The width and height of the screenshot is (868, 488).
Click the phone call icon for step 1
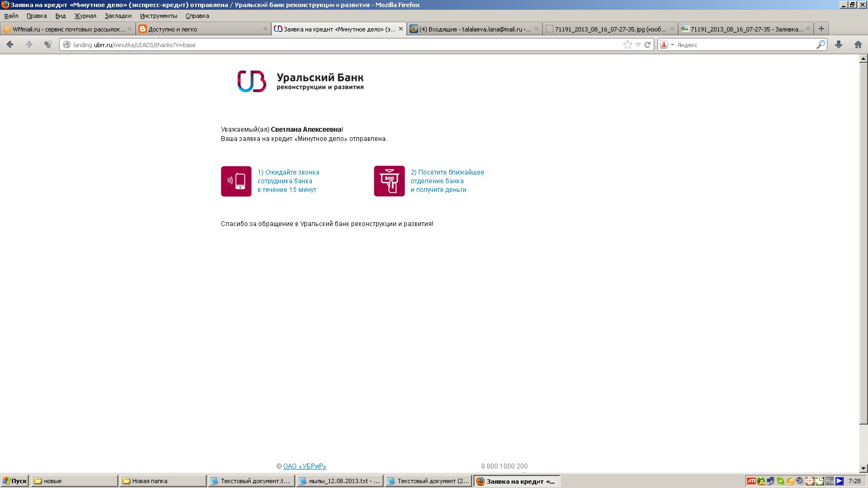tap(236, 181)
